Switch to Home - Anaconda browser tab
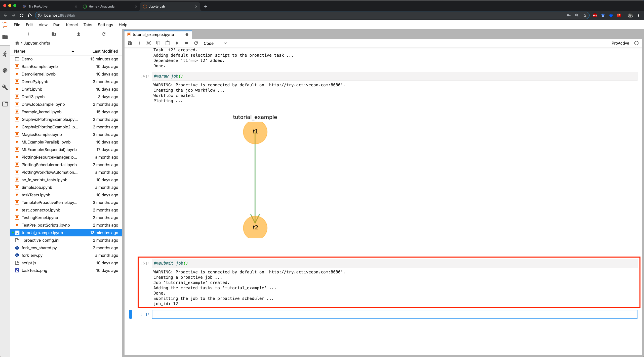This screenshot has width=644, height=357. click(109, 6)
